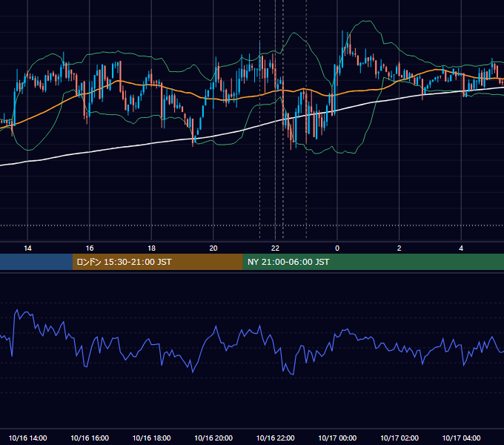Click the 10/16 16:00 label on oscillator axis
The width and height of the screenshot is (504, 445).
click(x=90, y=438)
